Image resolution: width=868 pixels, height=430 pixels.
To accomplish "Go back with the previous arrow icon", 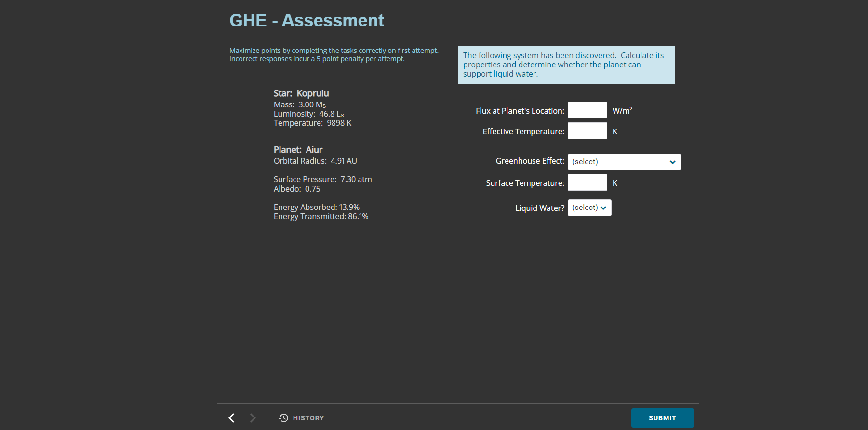I will click(x=232, y=418).
